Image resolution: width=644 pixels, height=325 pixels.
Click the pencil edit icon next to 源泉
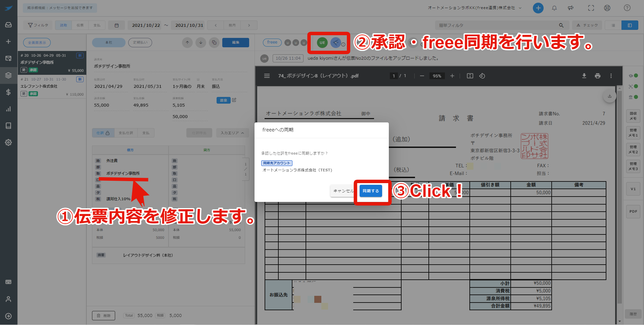234,100
